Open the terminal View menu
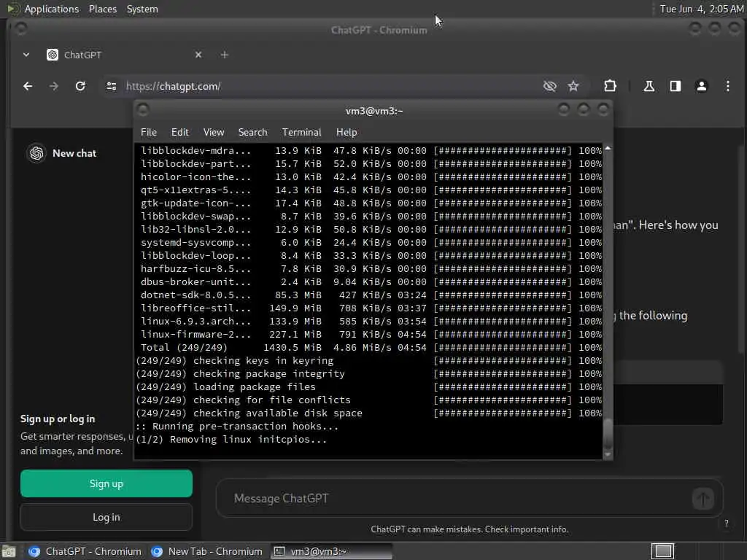Screen dimensions: 747x560 214,133
